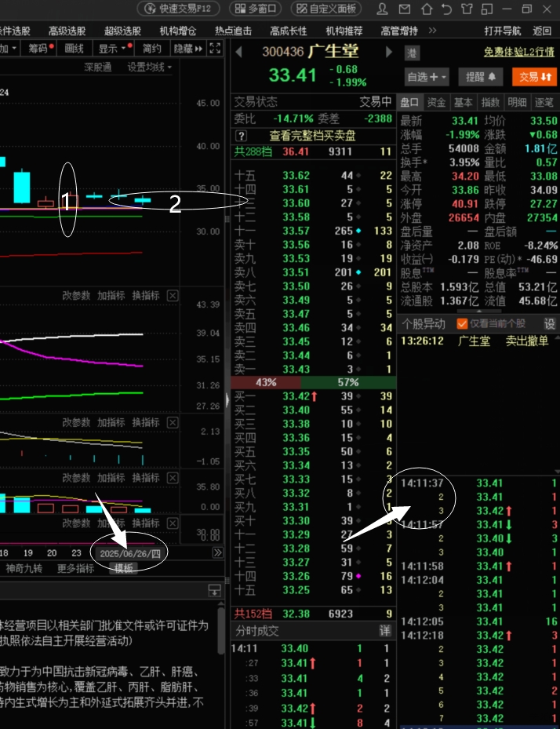Close the indicator panel beside 43.39
The height and width of the screenshot is (729, 560).
click(x=173, y=295)
